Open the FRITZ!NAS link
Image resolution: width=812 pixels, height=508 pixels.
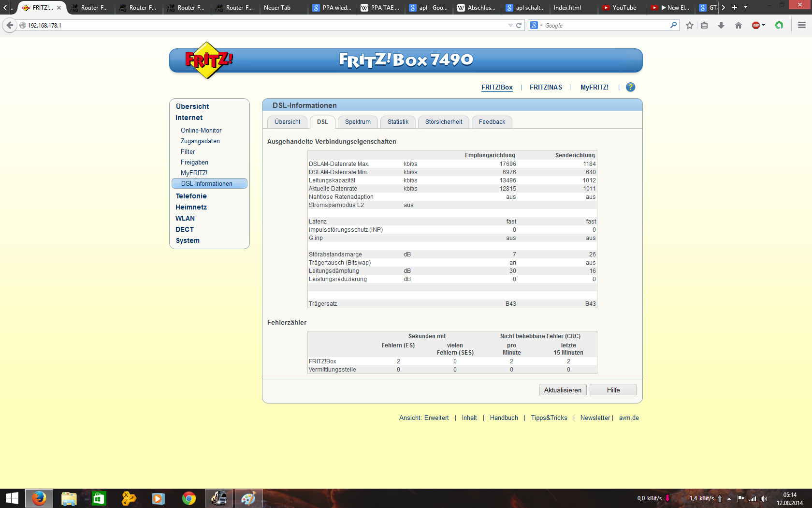click(x=546, y=87)
